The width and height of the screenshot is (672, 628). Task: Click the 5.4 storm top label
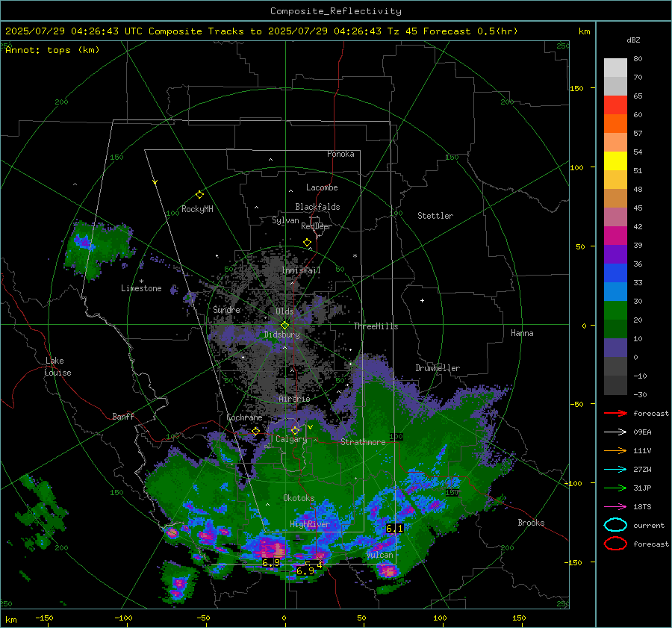(314, 565)
